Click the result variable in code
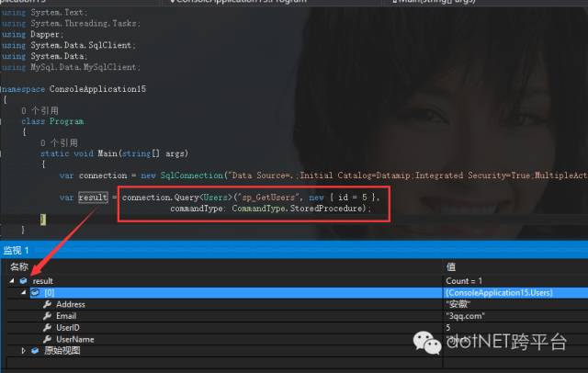 93,198
